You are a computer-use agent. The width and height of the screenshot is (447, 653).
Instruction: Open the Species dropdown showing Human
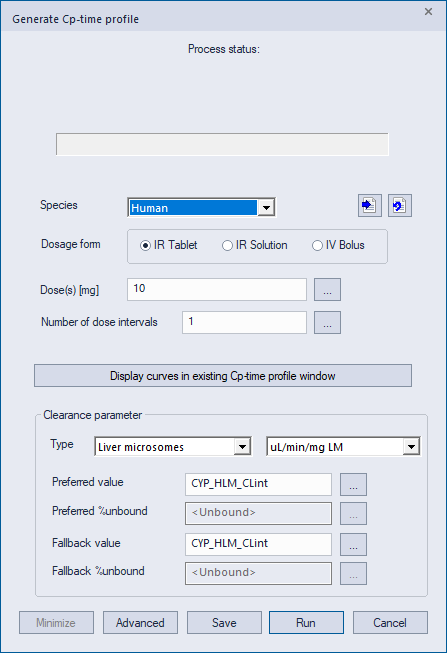(x=201, y=207)
